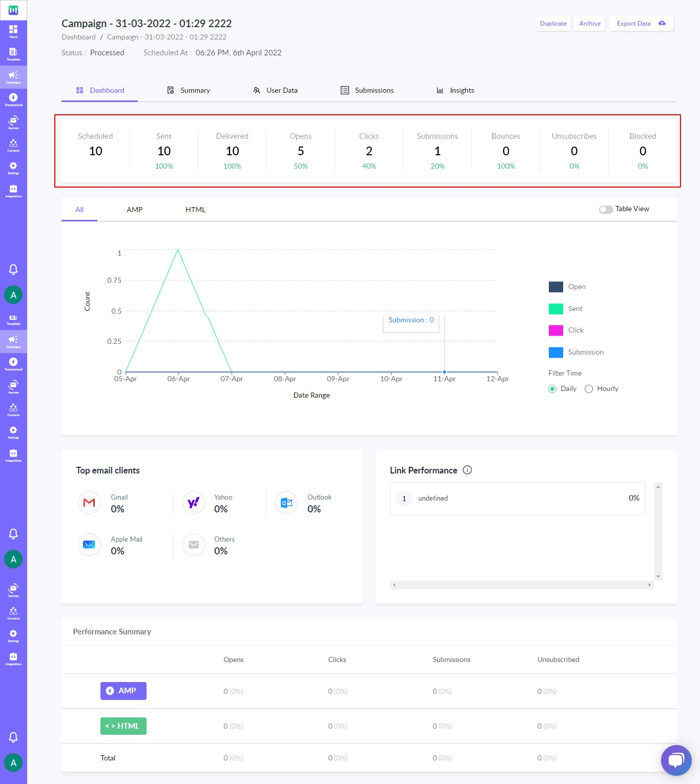Click the Status Processed text

pyautogui.click(x=93, y=53)
